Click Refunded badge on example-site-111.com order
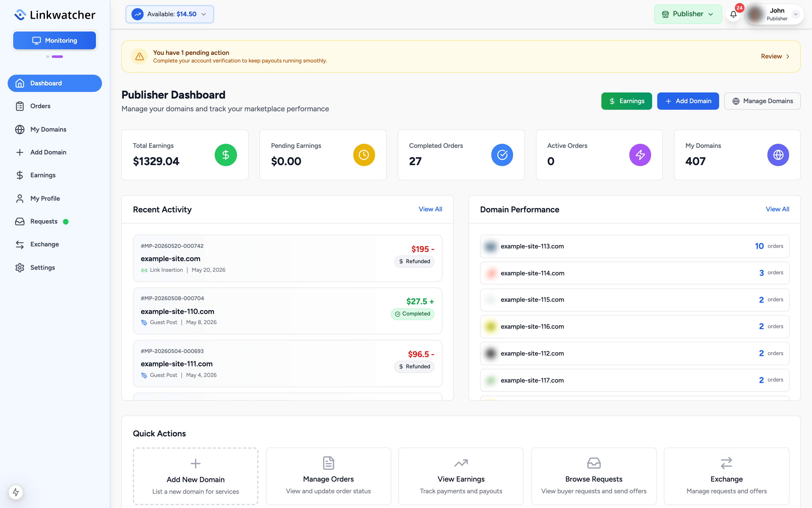 414,367
